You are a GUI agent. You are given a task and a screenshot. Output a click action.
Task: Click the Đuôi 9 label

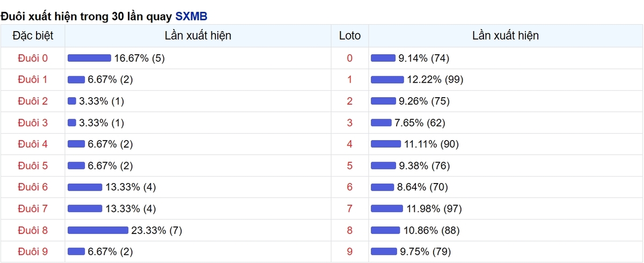[33, 251]
